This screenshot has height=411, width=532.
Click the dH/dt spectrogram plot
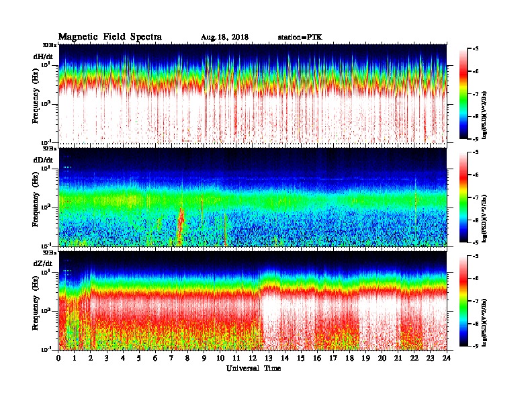253,93
